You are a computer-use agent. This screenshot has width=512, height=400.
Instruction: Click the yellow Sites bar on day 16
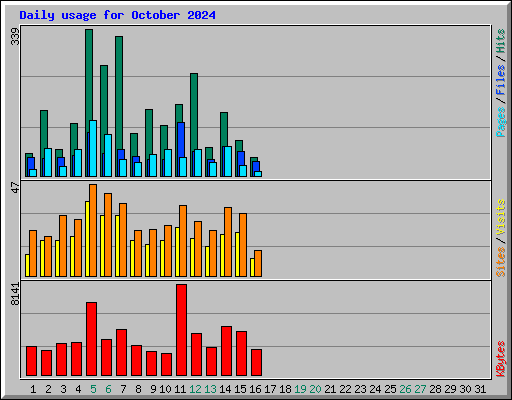click(x=252, y=267)
